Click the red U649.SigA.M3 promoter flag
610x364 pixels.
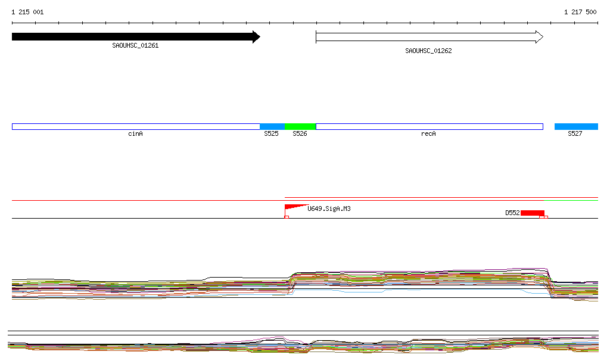[294, 208]
